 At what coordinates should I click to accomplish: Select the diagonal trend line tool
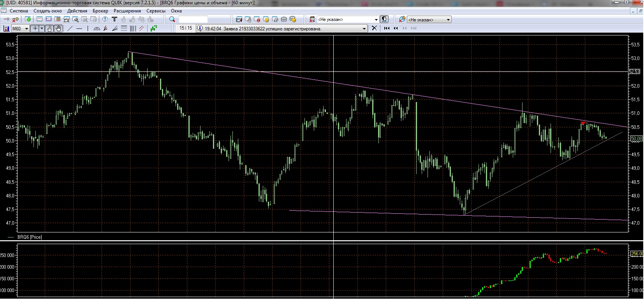click(70, 28)
